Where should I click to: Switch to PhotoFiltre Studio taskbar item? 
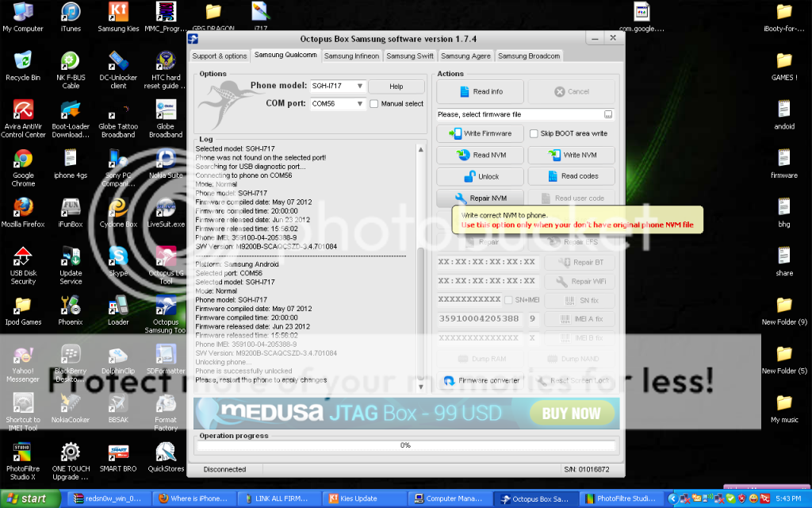(x=620, y=498)
